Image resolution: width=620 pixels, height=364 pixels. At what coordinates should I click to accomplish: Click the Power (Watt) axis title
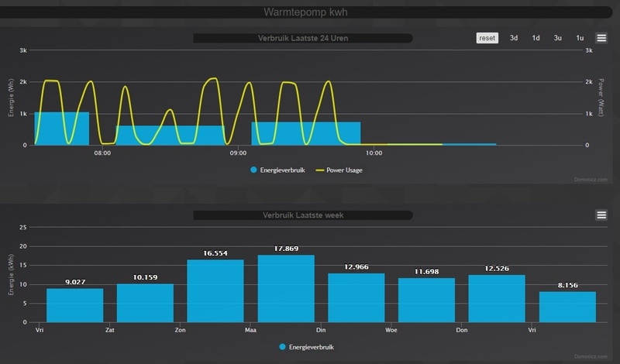point(601,98)
